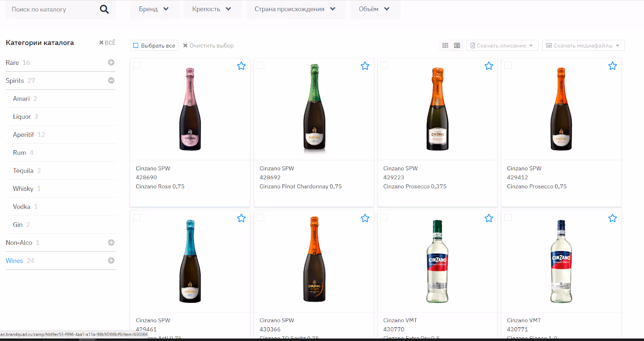Expand the Wines category plus icon

point(111,260)
